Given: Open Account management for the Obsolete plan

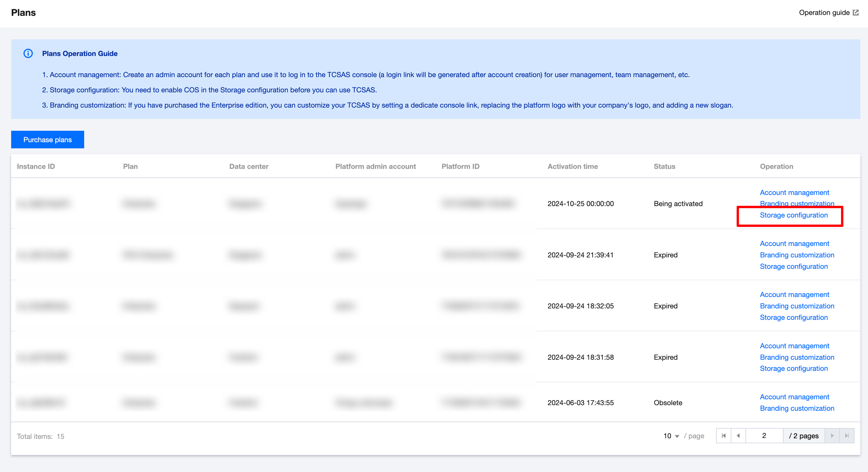Looking at the screenshot, I should pos(794,397).
